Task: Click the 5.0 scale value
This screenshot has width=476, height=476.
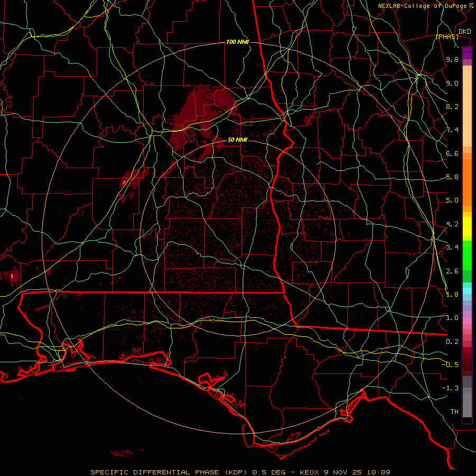Action: click(452, 200)
